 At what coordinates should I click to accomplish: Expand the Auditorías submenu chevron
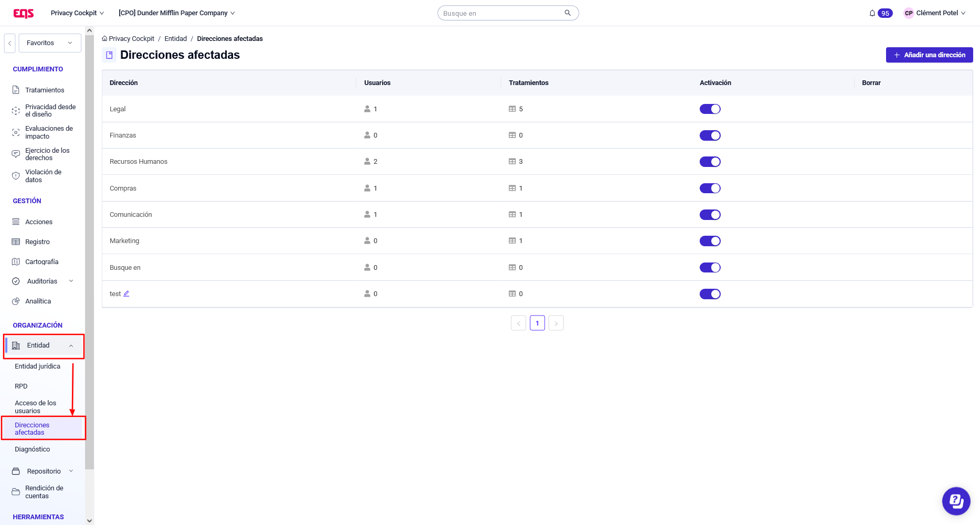click(x=71, y=281)
